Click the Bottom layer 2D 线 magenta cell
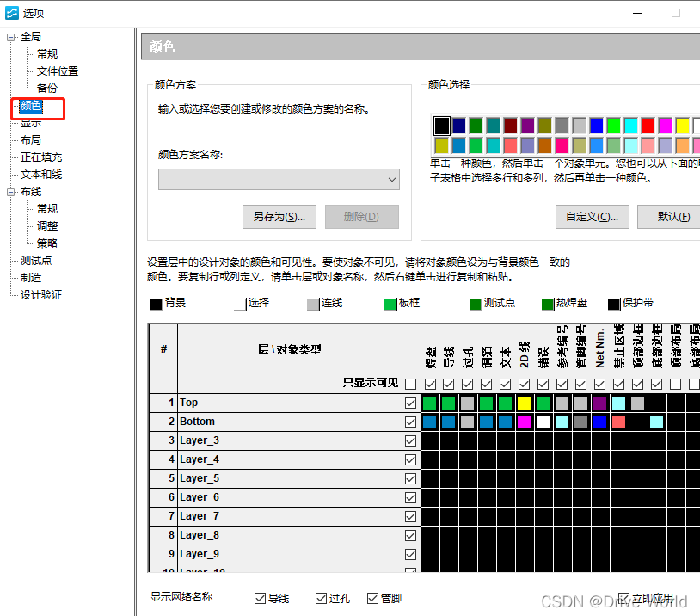This screenshot has height=616, width=700. 524,422
